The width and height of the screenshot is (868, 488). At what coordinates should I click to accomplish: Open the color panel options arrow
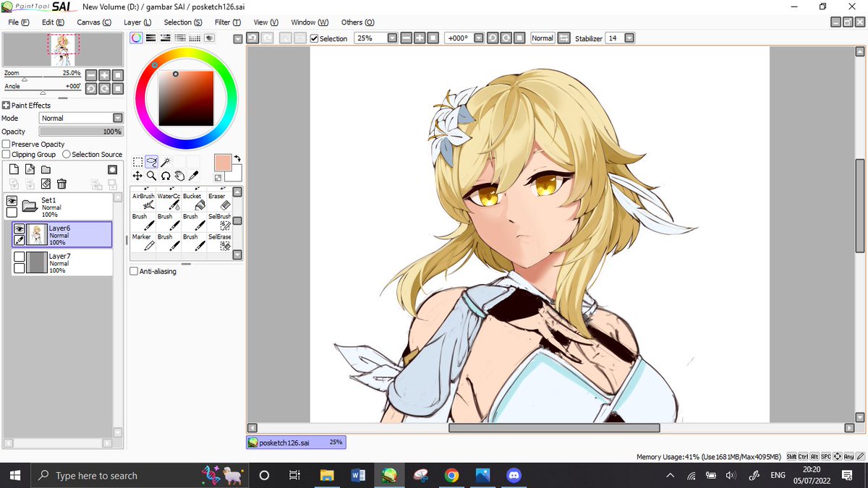[238, 38]
